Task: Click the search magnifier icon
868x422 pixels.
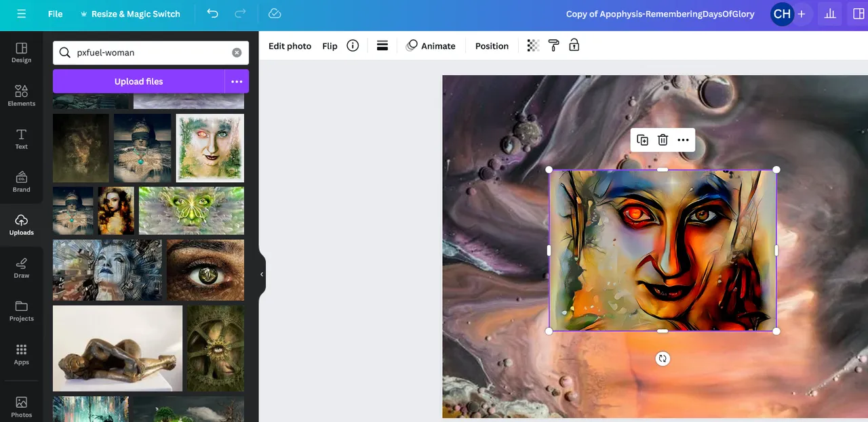Action: pyautogui.click(x=64, y=53)
